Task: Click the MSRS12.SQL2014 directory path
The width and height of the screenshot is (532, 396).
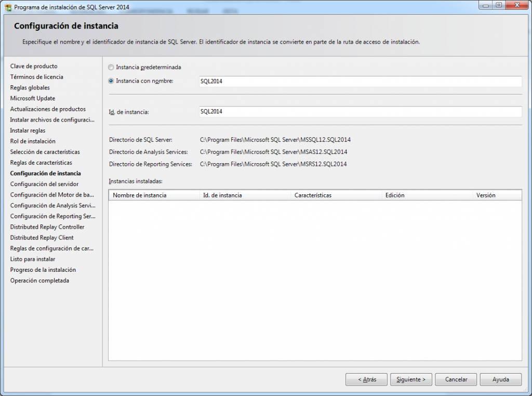Action: point(273,164)
